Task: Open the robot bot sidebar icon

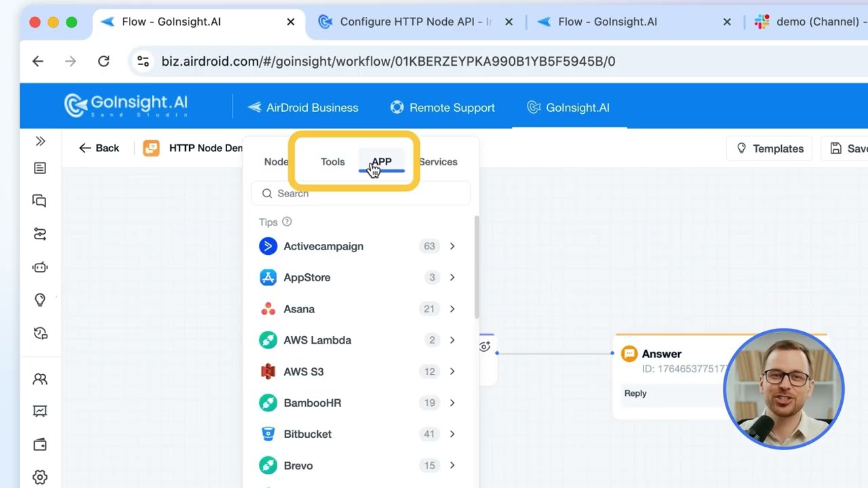Action: (x=40, y=267)
